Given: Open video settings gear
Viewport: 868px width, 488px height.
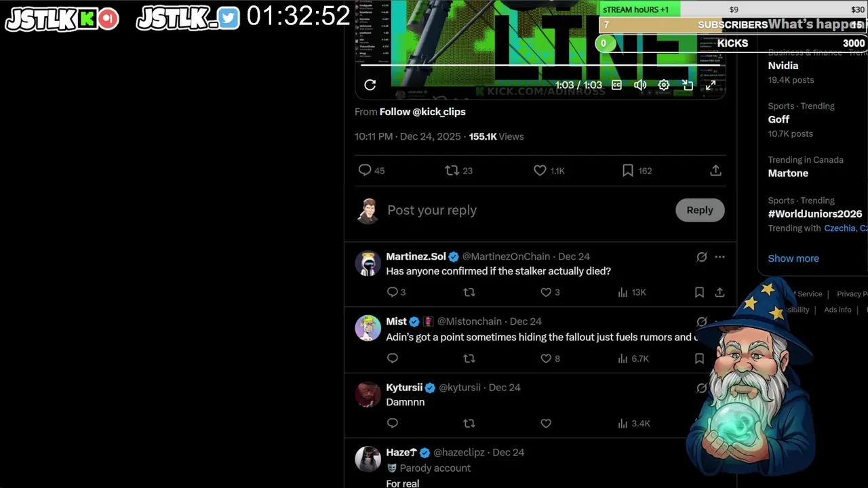Looking at the screenshot, I should [x=664, y=85].
